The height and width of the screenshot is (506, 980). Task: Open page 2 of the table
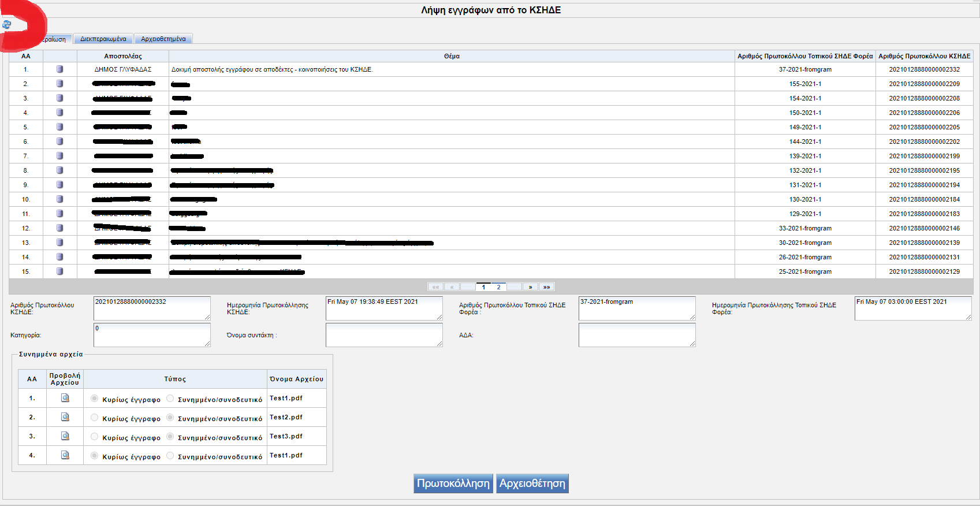[498, 287]
